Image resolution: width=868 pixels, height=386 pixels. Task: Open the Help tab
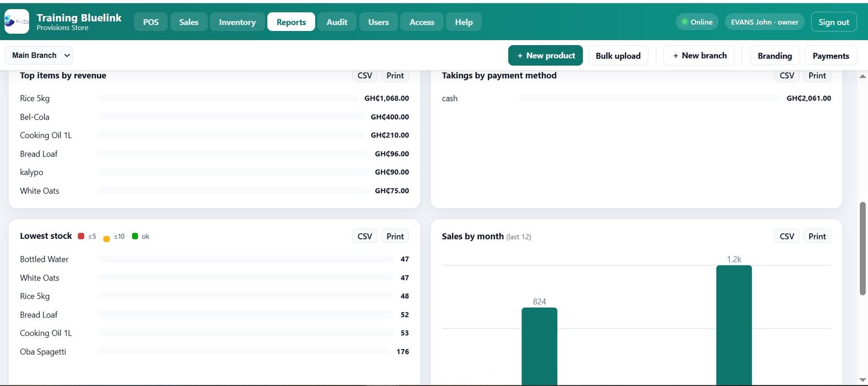coord(464,22)
